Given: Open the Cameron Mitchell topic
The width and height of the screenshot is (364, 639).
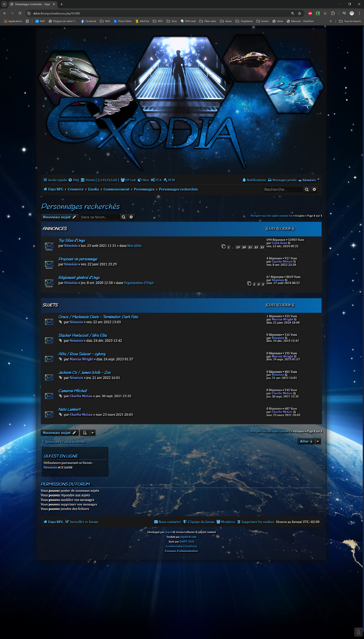Looking at the screenshot, I should pyautogui.click(x=73, y=391).
